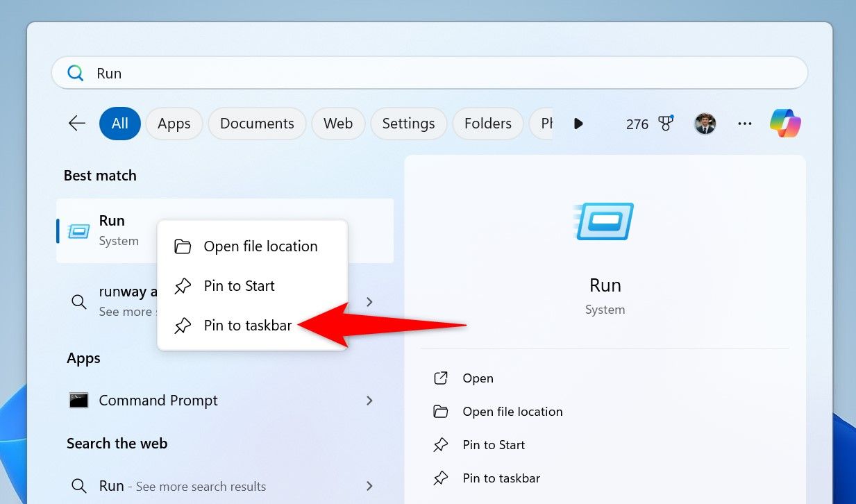Click the magnifier icon in search box
The image size is (856, 504).
pos(75,73)
